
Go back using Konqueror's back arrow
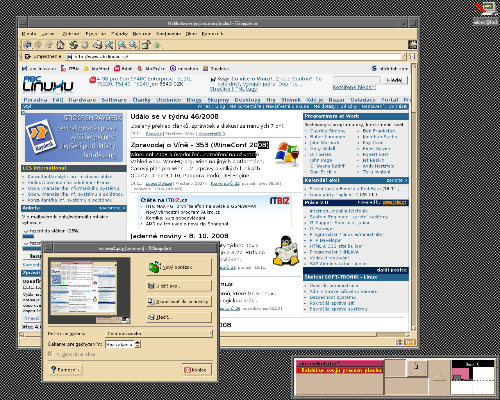28,45
